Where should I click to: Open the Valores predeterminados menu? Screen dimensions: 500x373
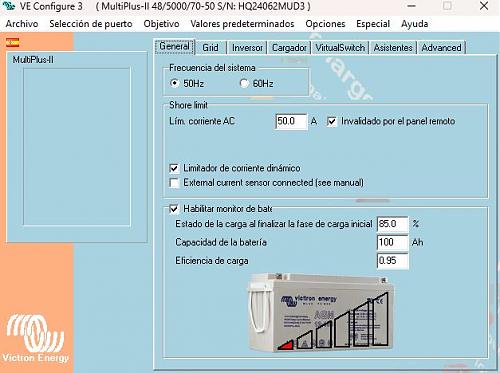tap(242, 24)
